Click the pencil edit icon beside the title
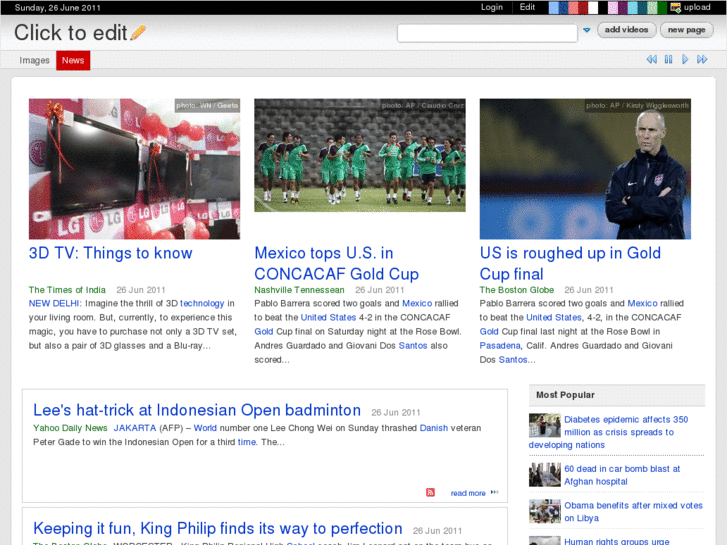 point(138,32)
